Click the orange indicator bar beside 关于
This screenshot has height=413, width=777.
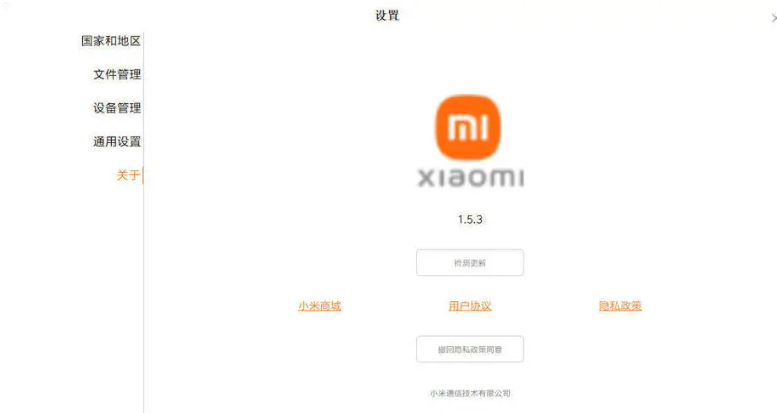(x=143, y=175)
